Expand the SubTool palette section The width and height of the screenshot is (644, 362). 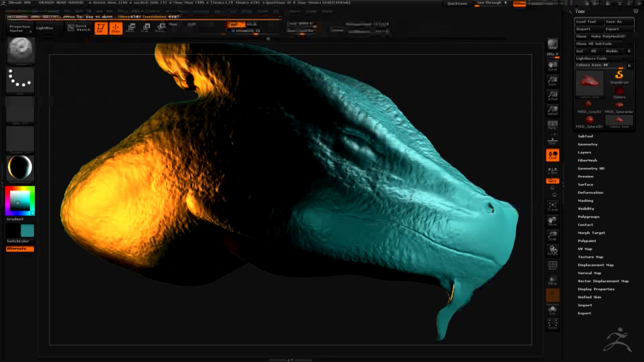(x=585, y=136)
